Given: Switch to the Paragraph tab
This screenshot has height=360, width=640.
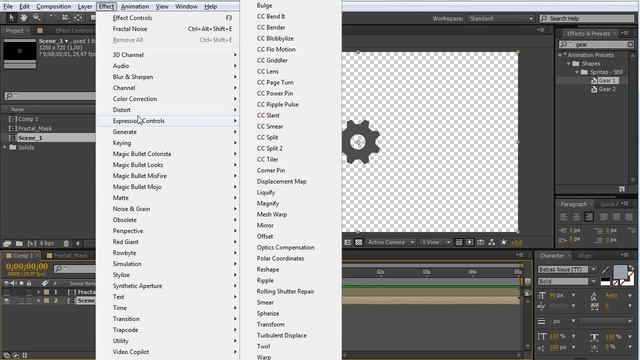Looking at the screenshot, I should click(573, 204).
